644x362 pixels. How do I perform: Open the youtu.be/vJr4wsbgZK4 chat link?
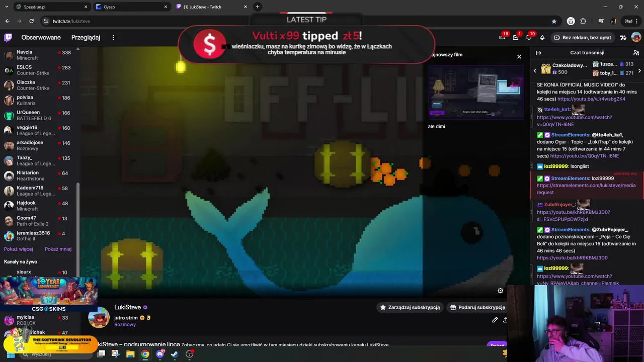(591, 99)
